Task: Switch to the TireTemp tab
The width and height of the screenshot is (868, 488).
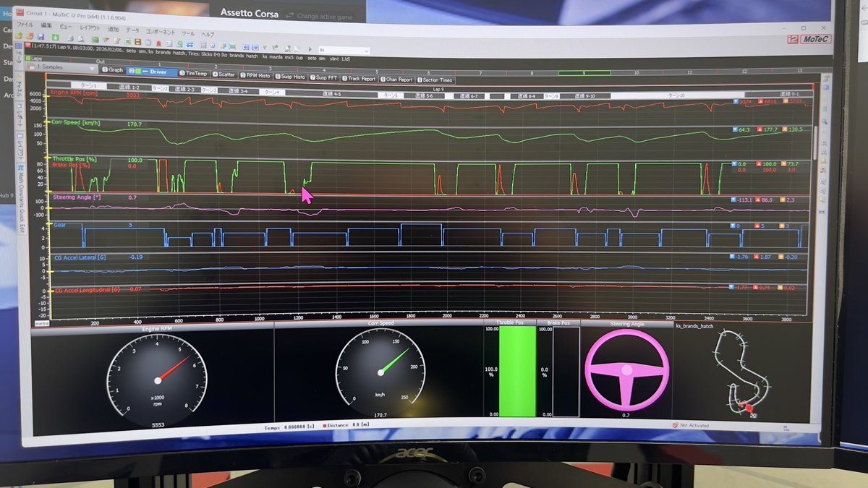Action: [x=193, y=72]
